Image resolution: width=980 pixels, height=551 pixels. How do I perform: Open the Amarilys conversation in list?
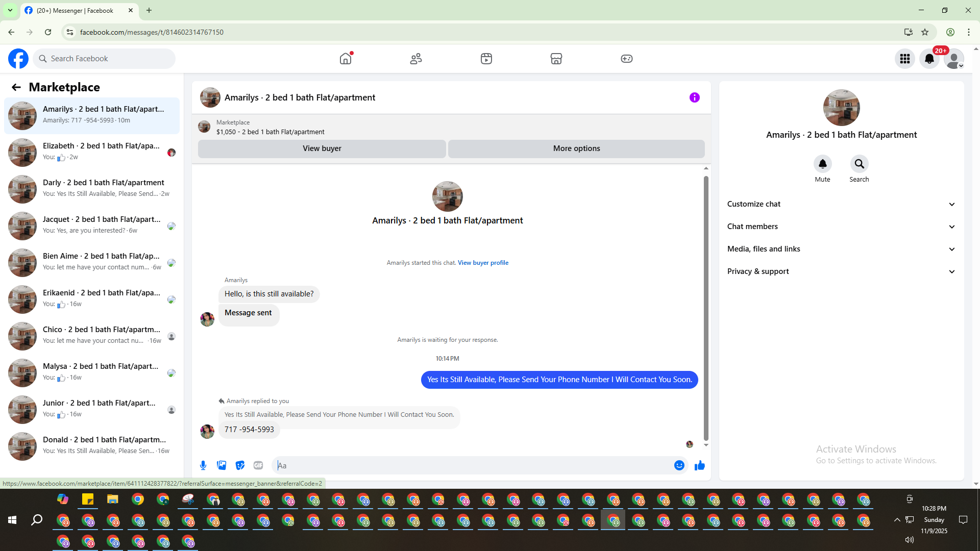[92, 115]
